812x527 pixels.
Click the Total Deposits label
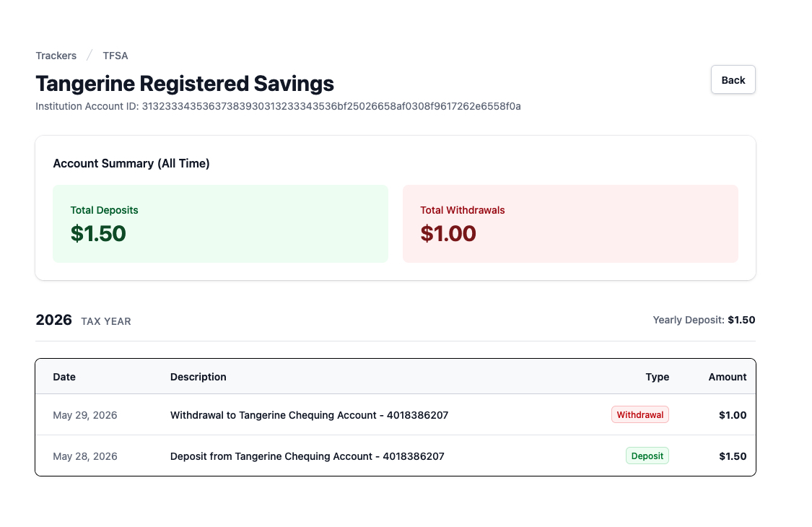point(104,210)
